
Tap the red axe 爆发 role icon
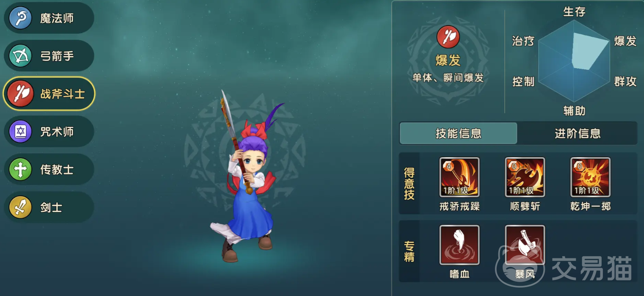448,37
